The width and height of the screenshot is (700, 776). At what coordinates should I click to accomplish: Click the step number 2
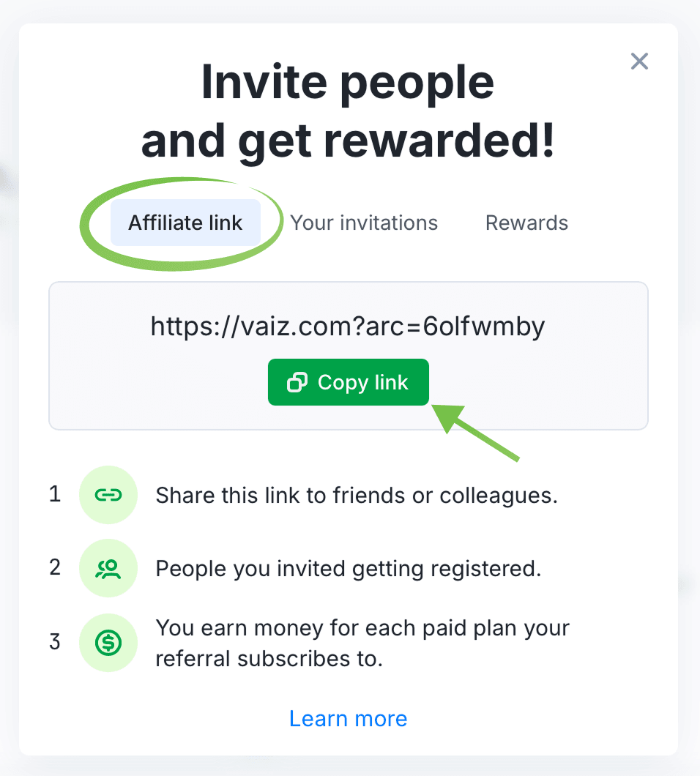click(55, 567)
